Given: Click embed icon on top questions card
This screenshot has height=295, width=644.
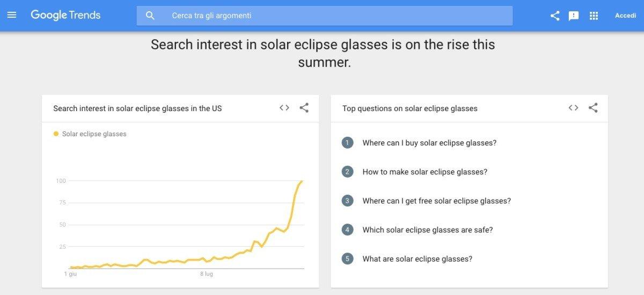Looking at the screenshot, I should point(574,108).
